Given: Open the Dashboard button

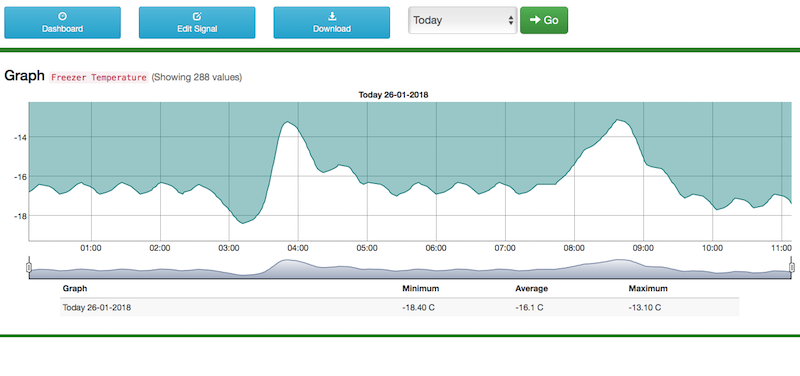Looking at the screenshot, I should [x=62, y=22].
